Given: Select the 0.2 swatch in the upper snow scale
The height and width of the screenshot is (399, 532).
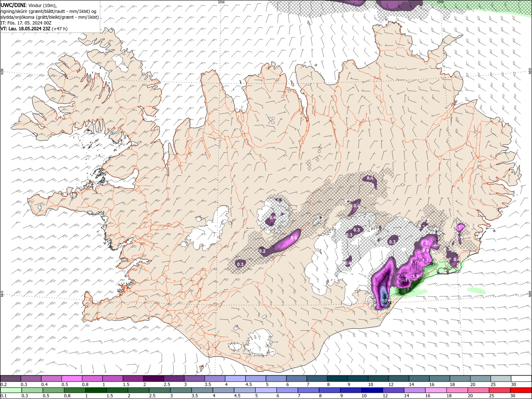Looking at the screenshot, I should point(10,379).
